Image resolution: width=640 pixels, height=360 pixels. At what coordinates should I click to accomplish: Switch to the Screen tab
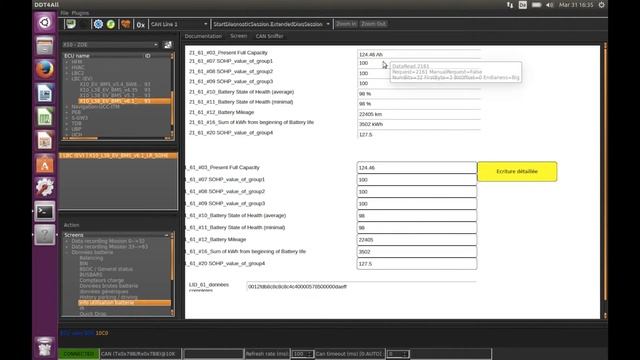[x=238, y=36]
